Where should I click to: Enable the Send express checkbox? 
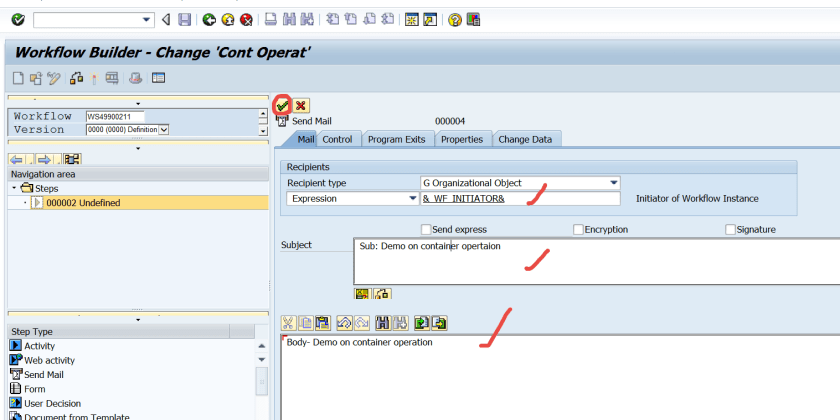tap(427, 229)
